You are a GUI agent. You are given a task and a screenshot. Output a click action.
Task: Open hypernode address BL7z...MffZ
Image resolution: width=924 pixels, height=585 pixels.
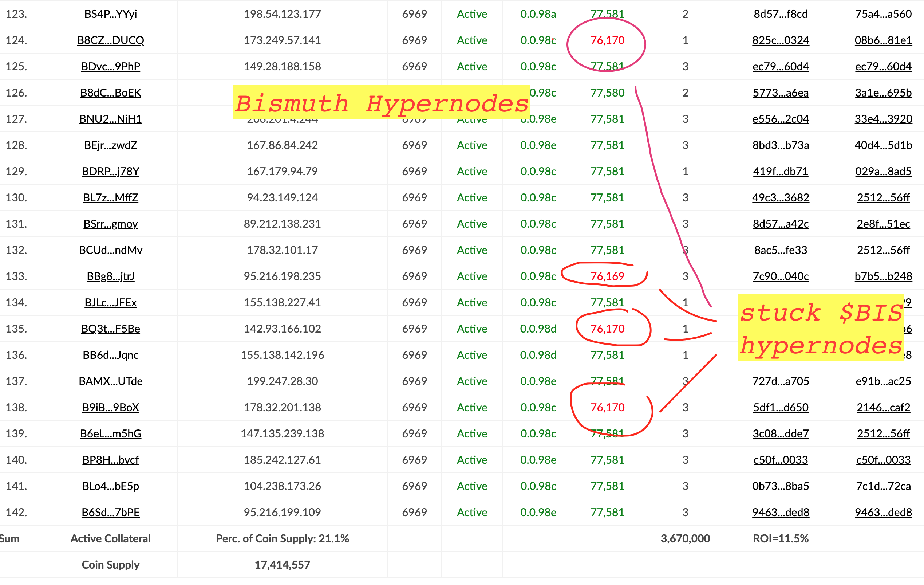[111, 198]
